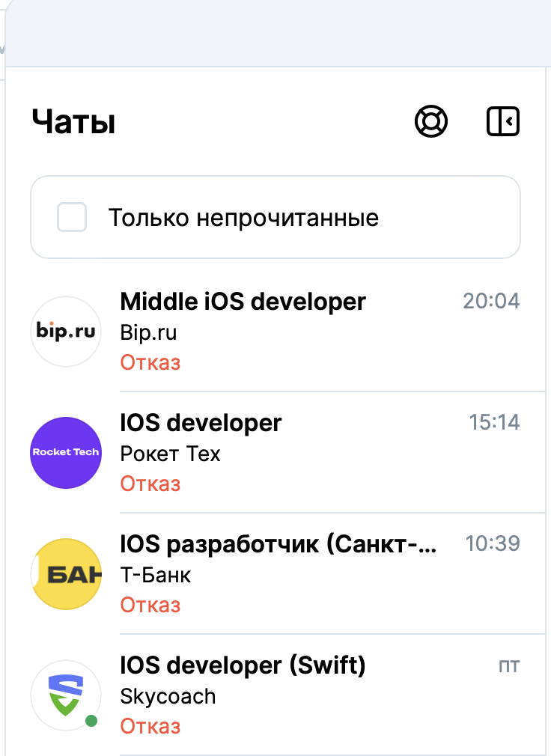This screenshot has width=551, height=756.
Task: Click the Bip.ru company name
Action: (x=148, y=332)
